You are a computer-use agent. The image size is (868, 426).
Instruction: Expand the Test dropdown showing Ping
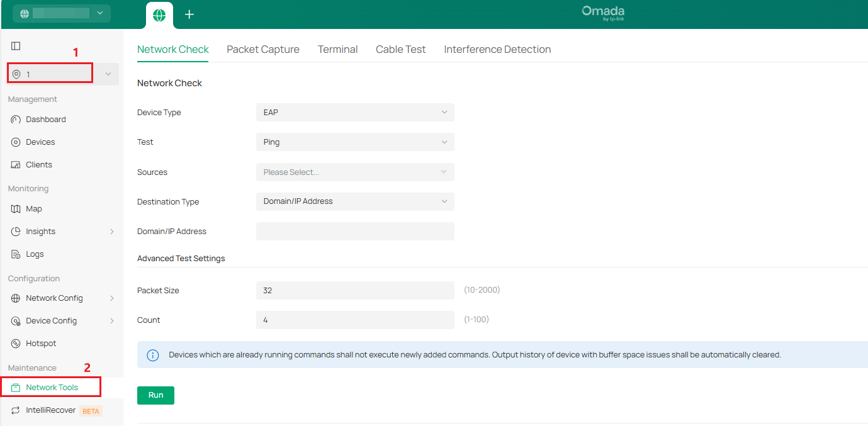point(354,142)
